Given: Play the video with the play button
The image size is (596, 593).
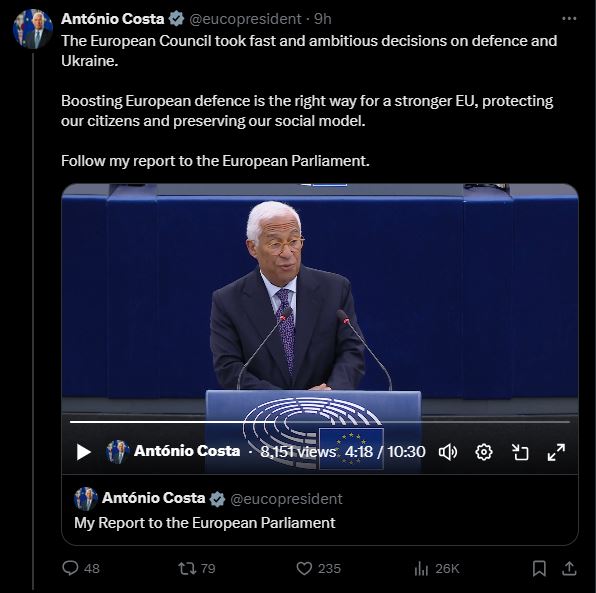Looking at the screenshot, I should (84, 452).
